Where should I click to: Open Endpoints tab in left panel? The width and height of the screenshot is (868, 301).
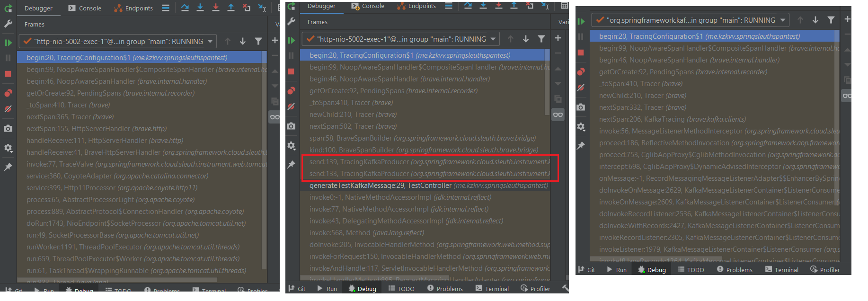click(133, 8)
